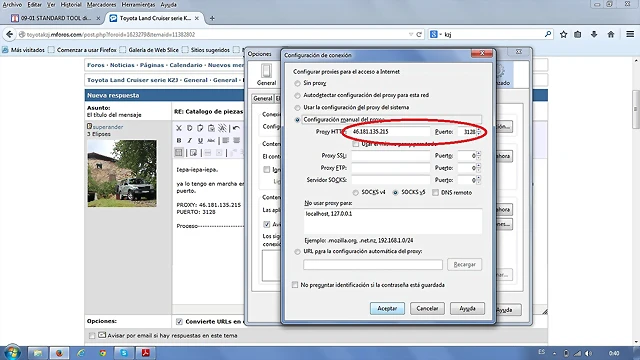Viewport: 640px width, 360px height.
Task: Open the URL bar history dropdown arrow
Action: [411, 35]
